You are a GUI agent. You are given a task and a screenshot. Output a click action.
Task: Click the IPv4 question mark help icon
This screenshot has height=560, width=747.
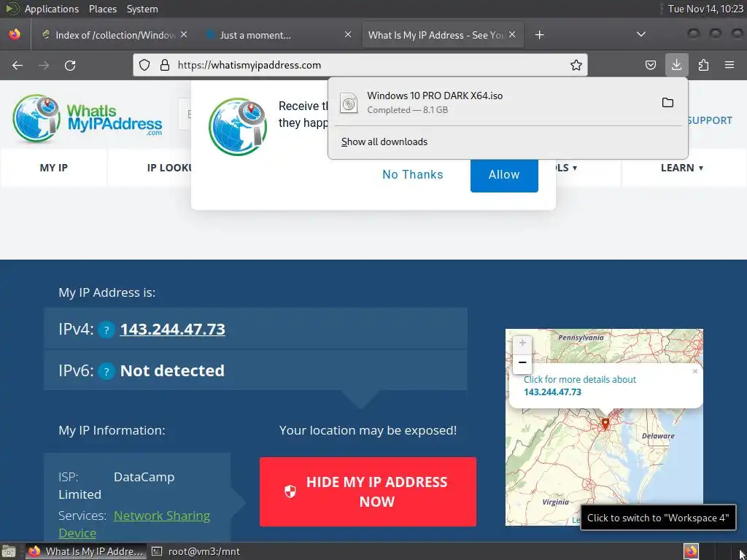(107, 330)
